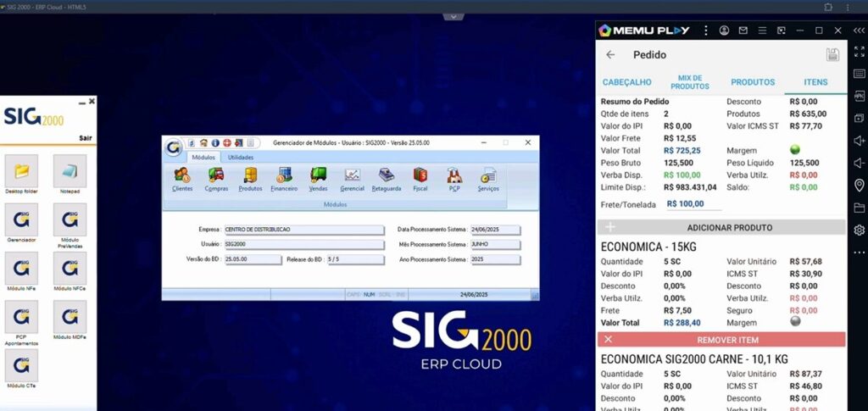Image resolution: width=868 pixels, height=411 pixels.
Task: Launch Módulo MDFe shortcut
Action: [x=70, y=320]
